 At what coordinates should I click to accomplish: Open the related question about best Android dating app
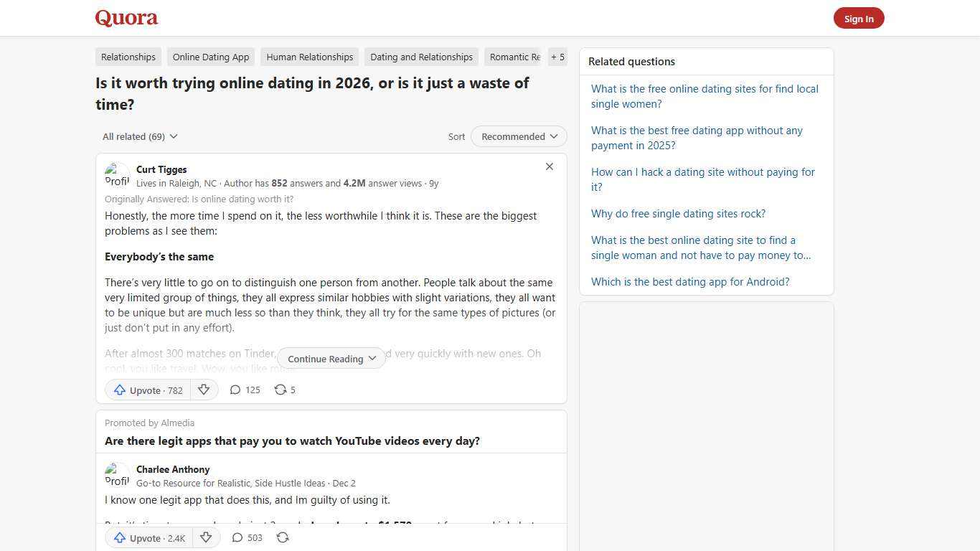pyautogui.click(x=689, y=281)
